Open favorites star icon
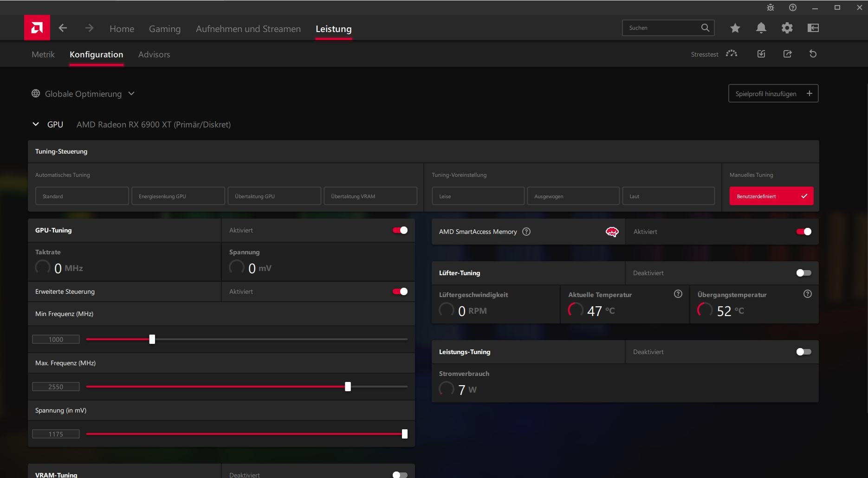 coord(735,28)
